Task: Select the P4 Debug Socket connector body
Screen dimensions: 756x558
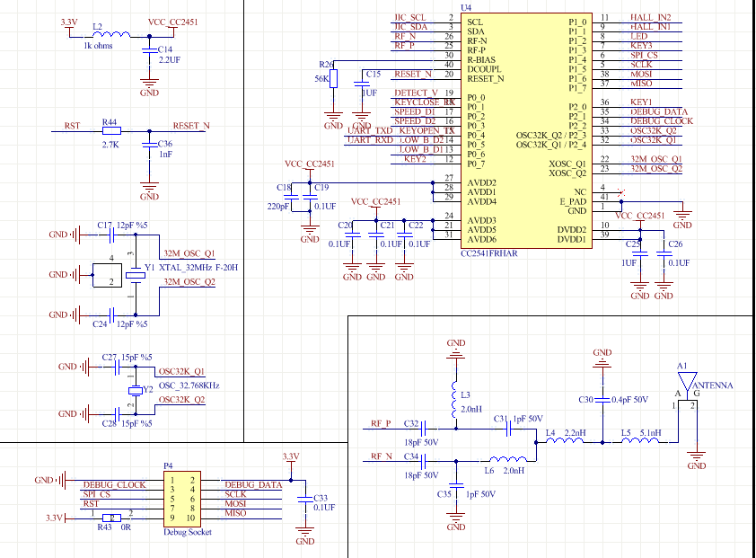Action: (182, 499)
